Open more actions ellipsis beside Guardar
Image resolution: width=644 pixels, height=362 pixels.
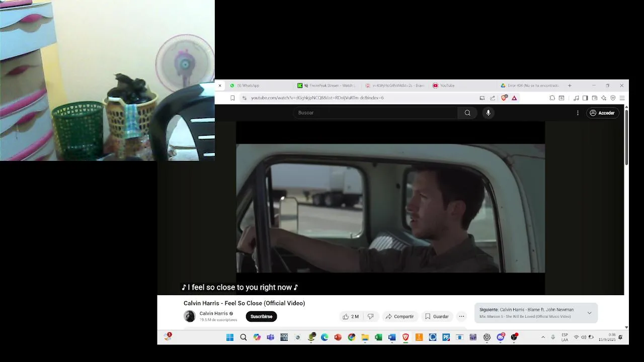[x=461, y=316]
